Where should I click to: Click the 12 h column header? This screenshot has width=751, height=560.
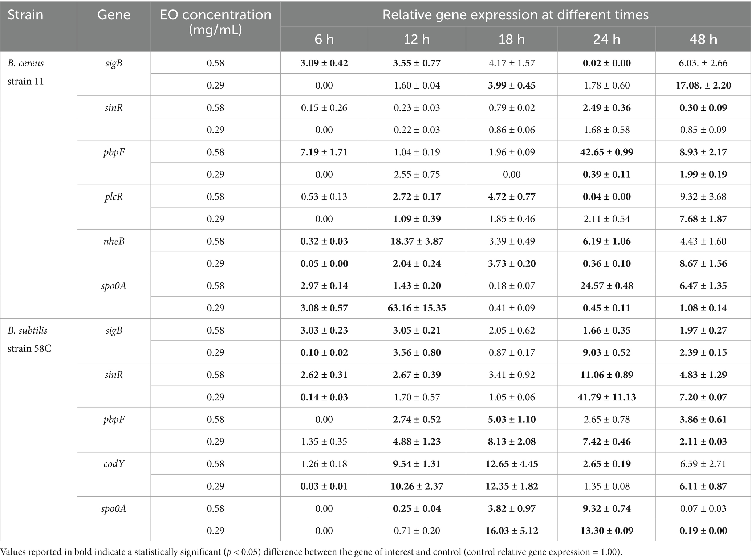pyautogui.click(x=417, y=39)
